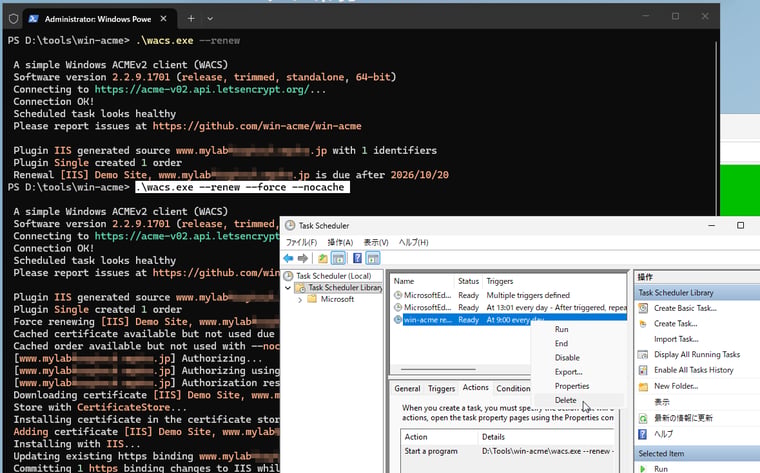Screen dimensions: 760x473
Task: Open the ヘルプ(H) menu in the menu bar
Action: (x=413, y=242)
